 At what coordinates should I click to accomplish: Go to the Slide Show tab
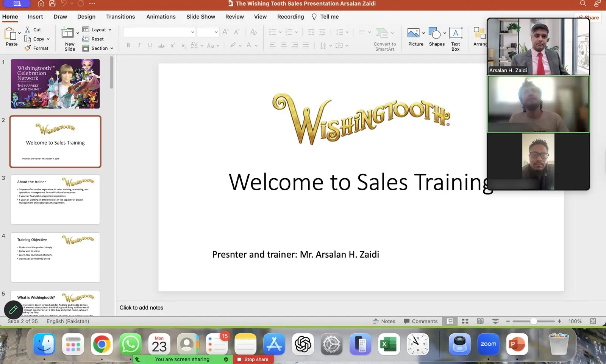201,17
